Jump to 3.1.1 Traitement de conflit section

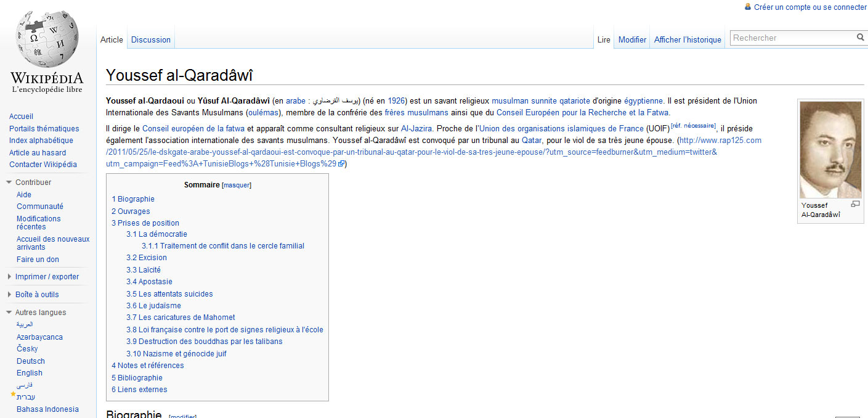click(x=223, y=246)
